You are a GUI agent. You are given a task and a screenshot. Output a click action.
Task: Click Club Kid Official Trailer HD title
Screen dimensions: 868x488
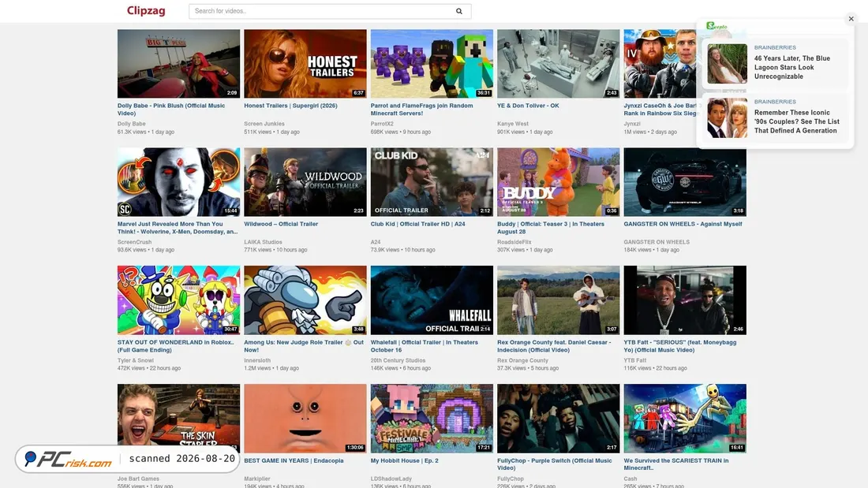click(x=418, y=224)
